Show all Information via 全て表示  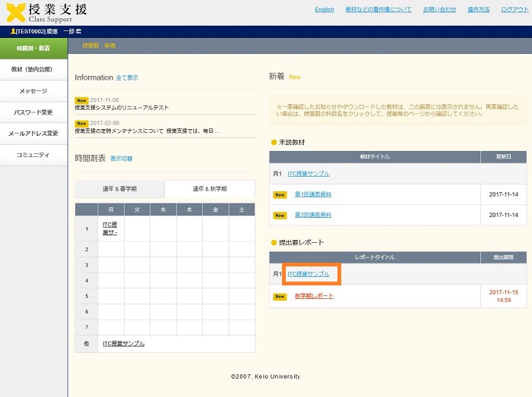[127, 77]
